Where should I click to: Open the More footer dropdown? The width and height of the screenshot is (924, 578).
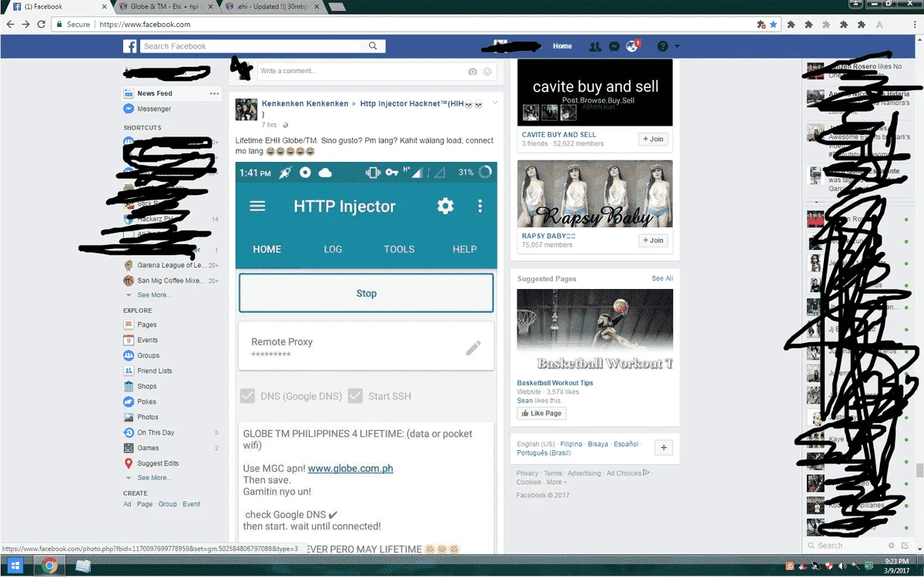click(x=557, y=482)
